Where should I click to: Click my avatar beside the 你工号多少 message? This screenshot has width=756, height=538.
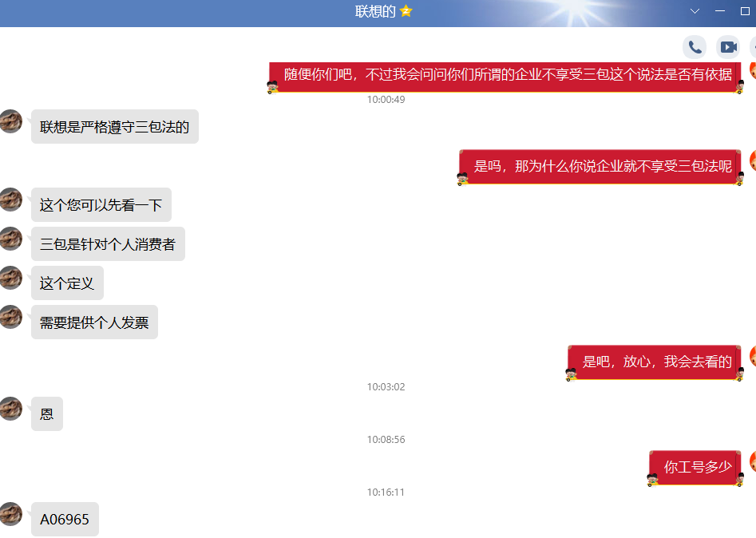(x=751, y=461)
